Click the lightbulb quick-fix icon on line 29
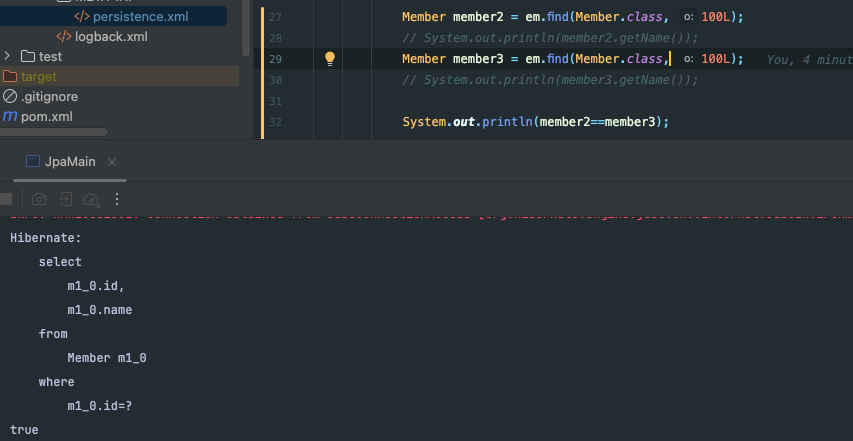 330,59
